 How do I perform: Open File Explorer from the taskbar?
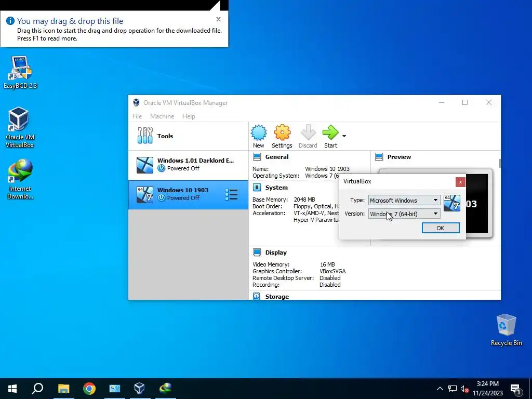pos(63,389)
